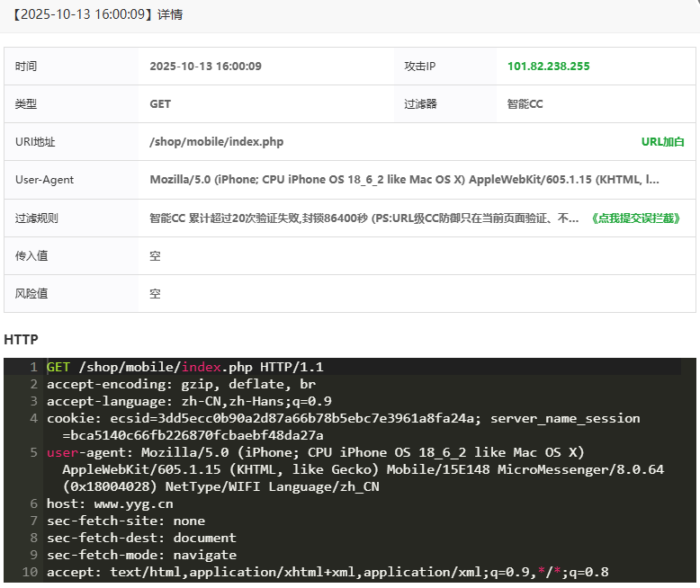Place cursor on the host: www.yyg.cn line

tap(110, 503)
